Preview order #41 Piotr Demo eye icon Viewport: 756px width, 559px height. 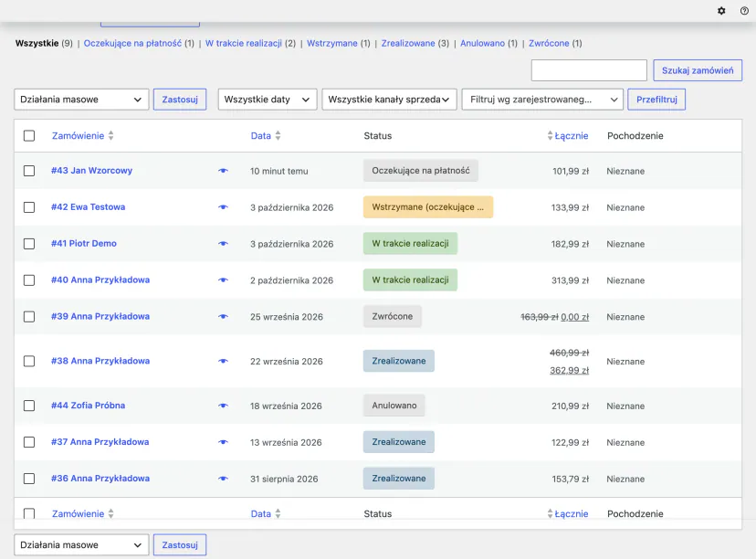[x=223, y=244]
